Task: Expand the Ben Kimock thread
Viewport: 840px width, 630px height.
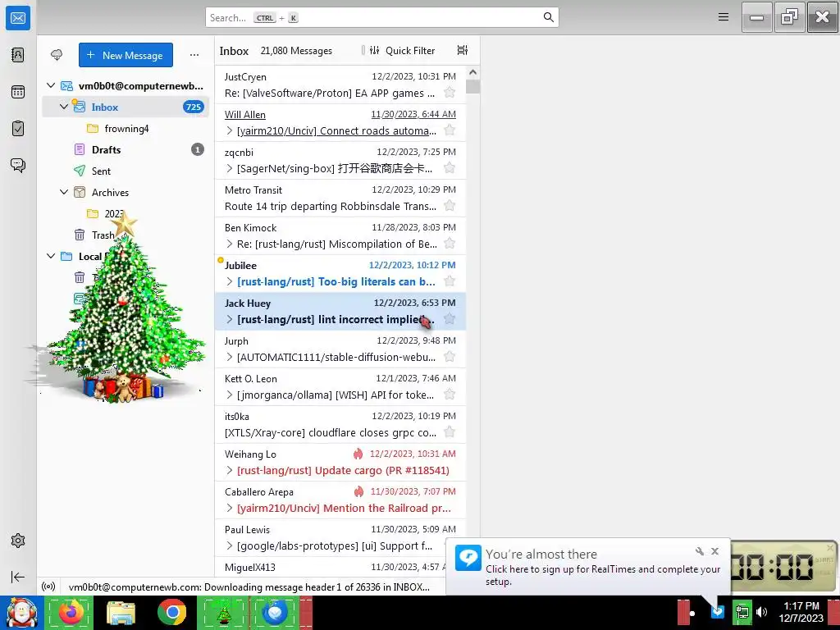Action: 230,244
